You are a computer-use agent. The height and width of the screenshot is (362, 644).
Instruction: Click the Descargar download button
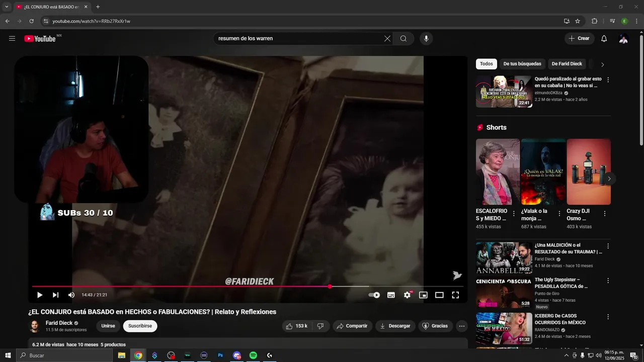[x=395, y=326]
